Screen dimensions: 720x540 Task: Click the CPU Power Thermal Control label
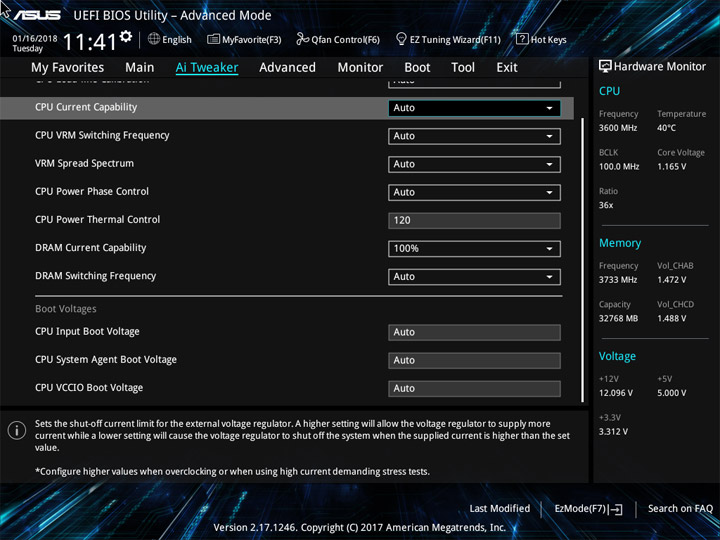[x=97, y=219]
